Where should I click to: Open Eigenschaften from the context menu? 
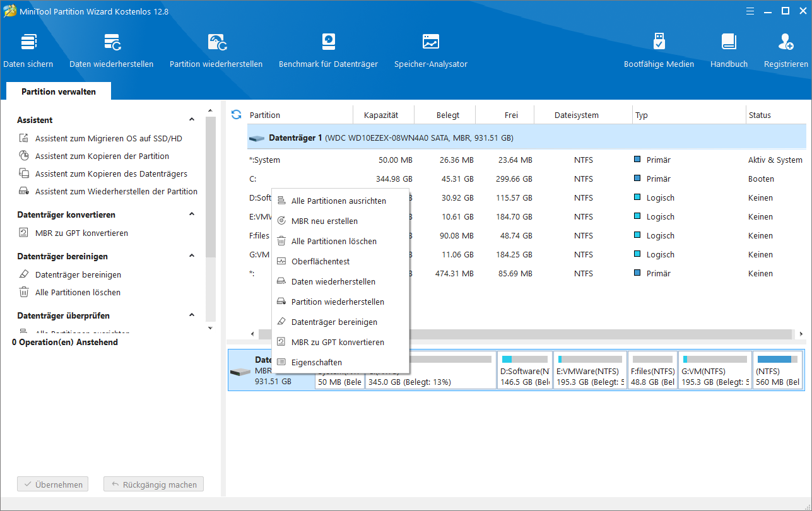(x=341, y=362)
